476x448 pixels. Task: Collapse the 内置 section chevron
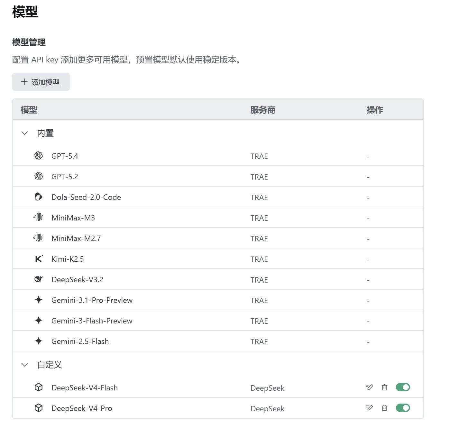tap(24, 133)
